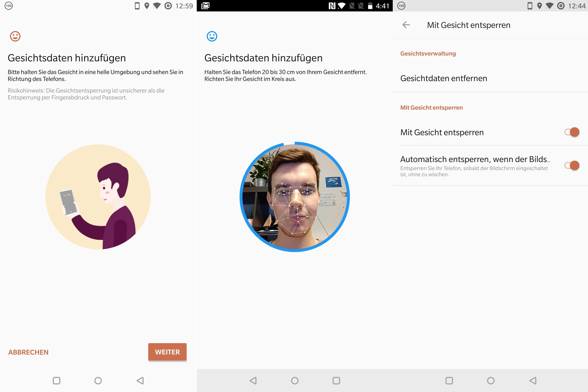Screen dimensions: 588x392
Task: Tap the 100 battery circle left screen
Action: 9,6
